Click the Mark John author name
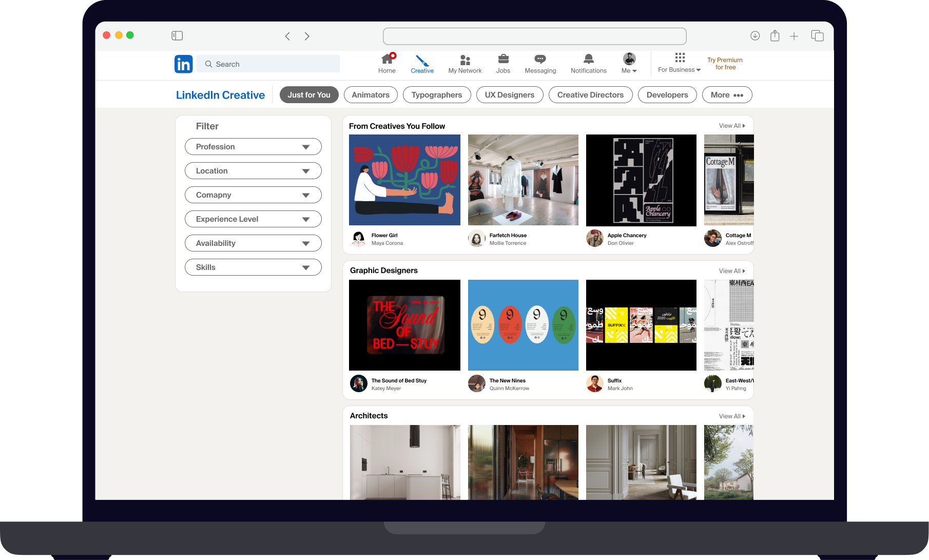Viewport: 929px width, 560px height. coord(620,389)
